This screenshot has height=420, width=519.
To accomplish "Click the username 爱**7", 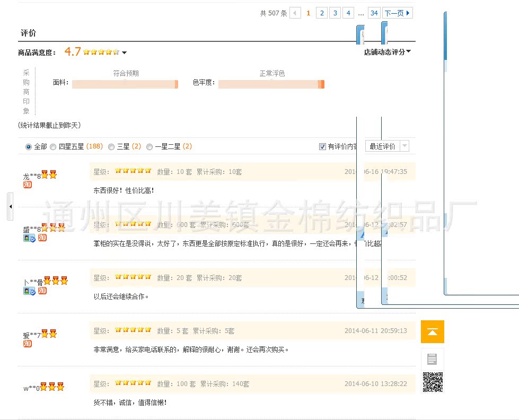I will [x=32, y=335].
